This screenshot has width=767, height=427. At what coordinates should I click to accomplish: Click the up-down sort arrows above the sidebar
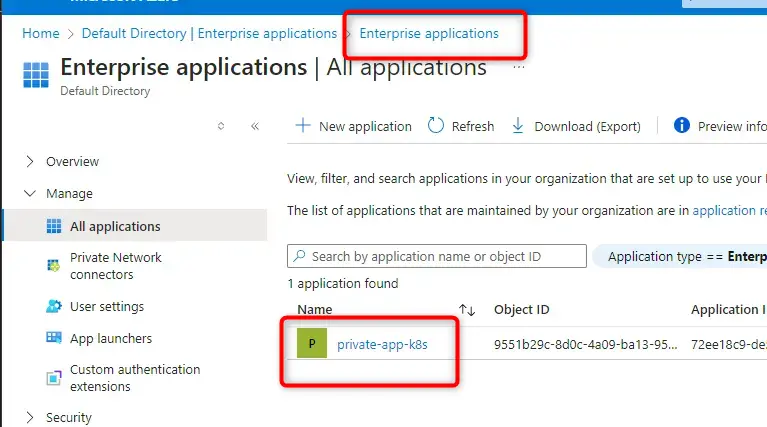[x=221, y=126]
